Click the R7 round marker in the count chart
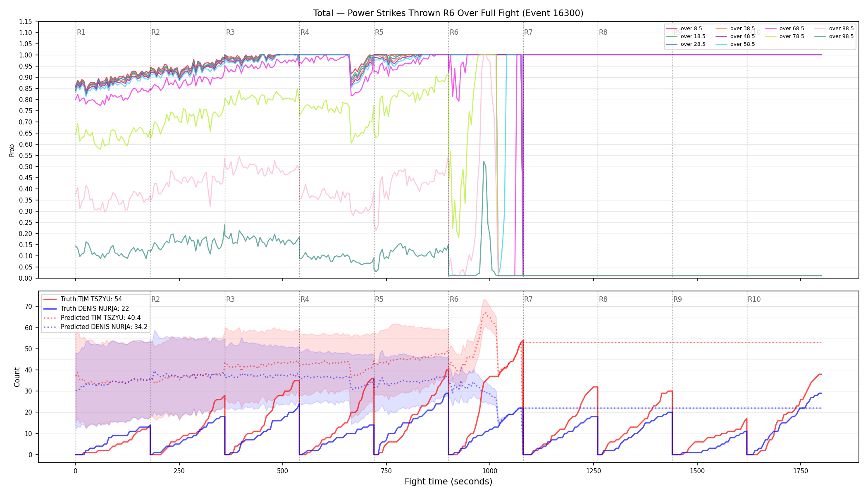This screenshot has height=496, width=868. (528, 299)
